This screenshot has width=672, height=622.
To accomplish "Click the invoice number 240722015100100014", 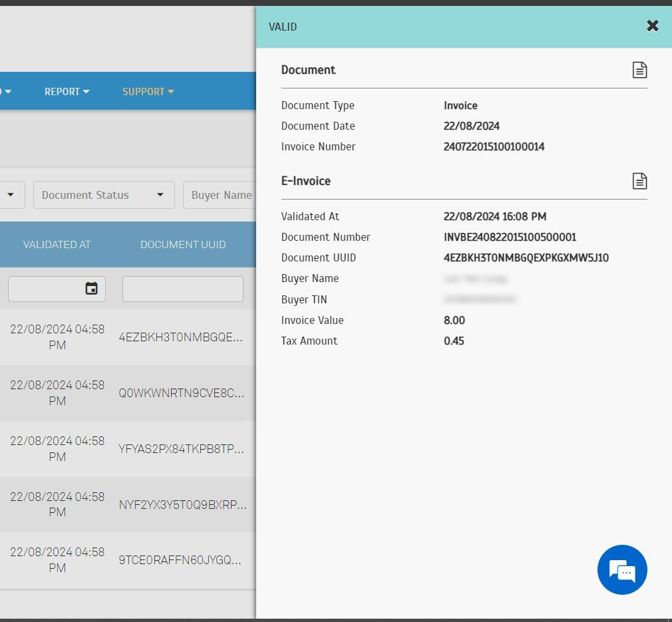I will pyautogui.click(x=494, y=147).
